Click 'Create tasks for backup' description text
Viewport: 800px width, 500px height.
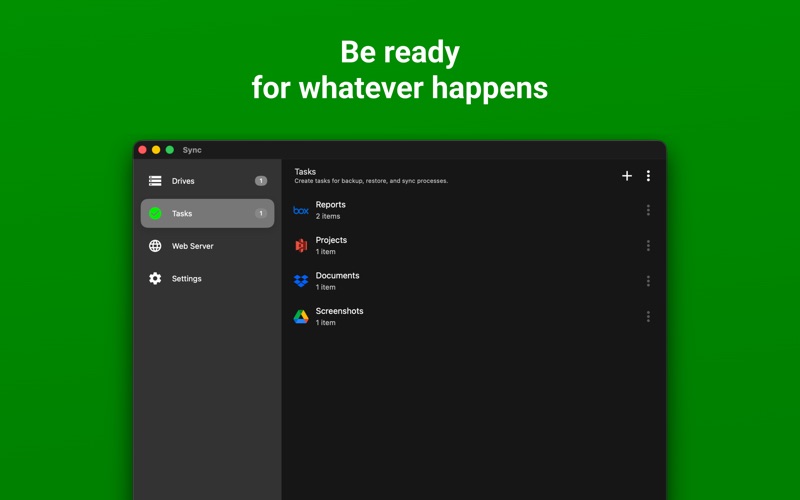click(371, 181)
